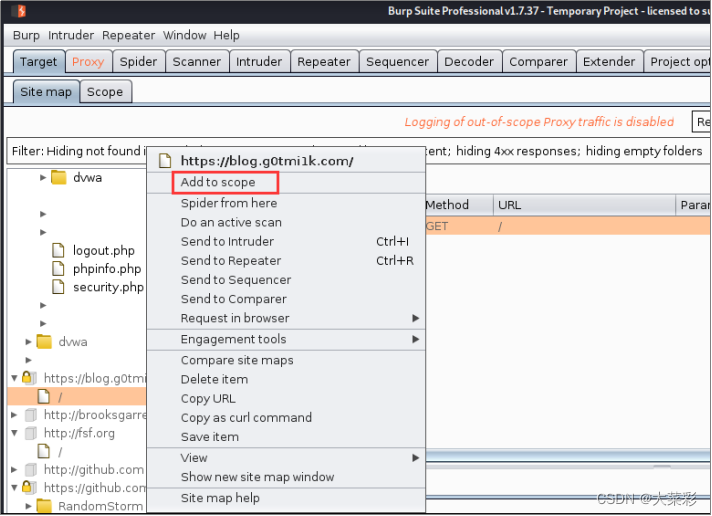Click the blog.g0tmi1k lock host icon

(x=29, y=378)
